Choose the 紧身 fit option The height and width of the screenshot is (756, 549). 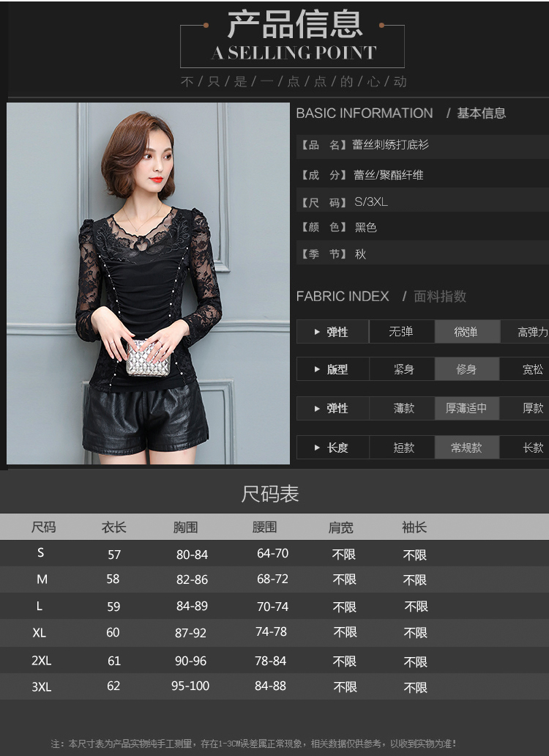pyautogui.click(x=403, y=370)
